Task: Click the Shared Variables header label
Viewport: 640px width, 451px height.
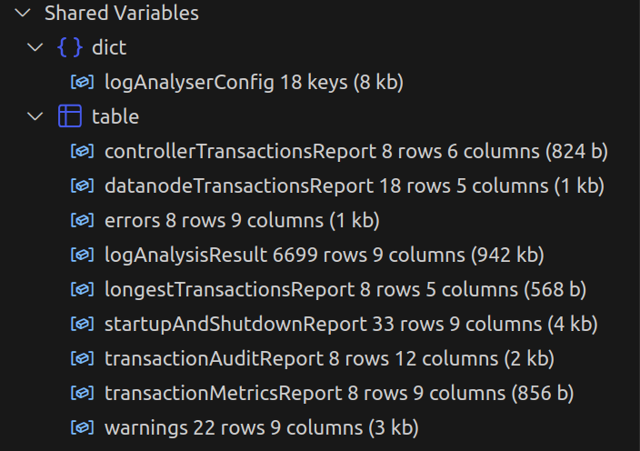Action: click(x=122, y=14)
